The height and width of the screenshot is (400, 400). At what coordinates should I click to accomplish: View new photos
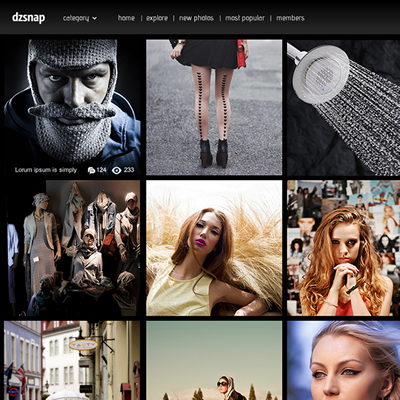pyautogui.click(x=196, y=18)
